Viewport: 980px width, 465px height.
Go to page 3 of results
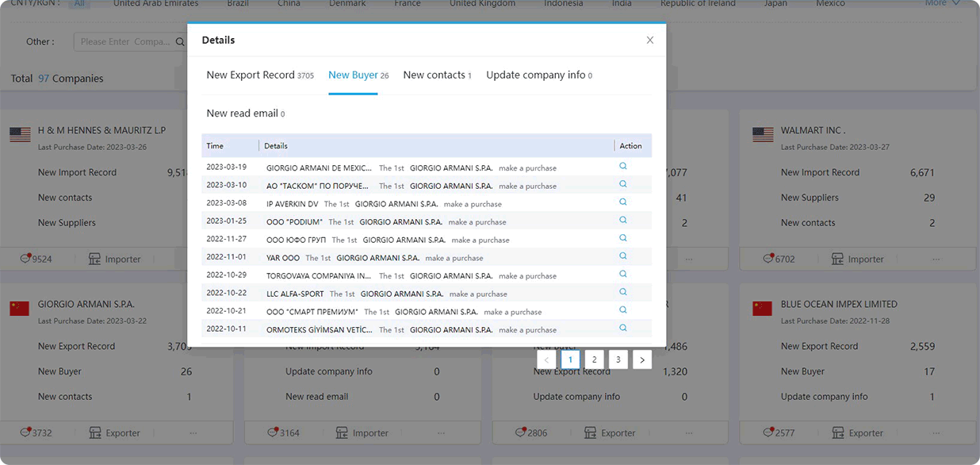[x=618, y=359]
